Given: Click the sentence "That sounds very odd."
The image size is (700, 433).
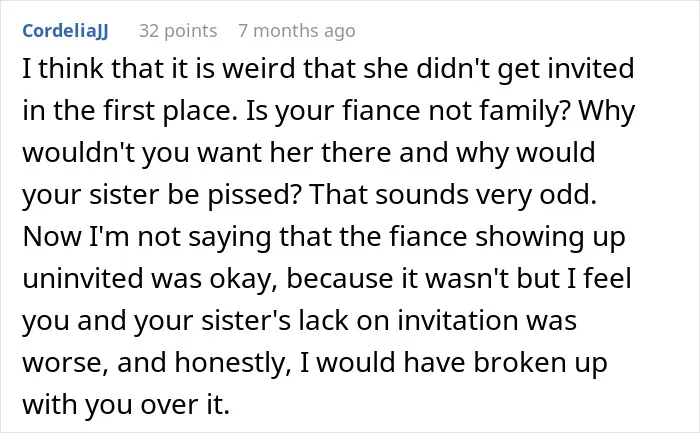Looking at the screenshot, I should pos(452,194).
